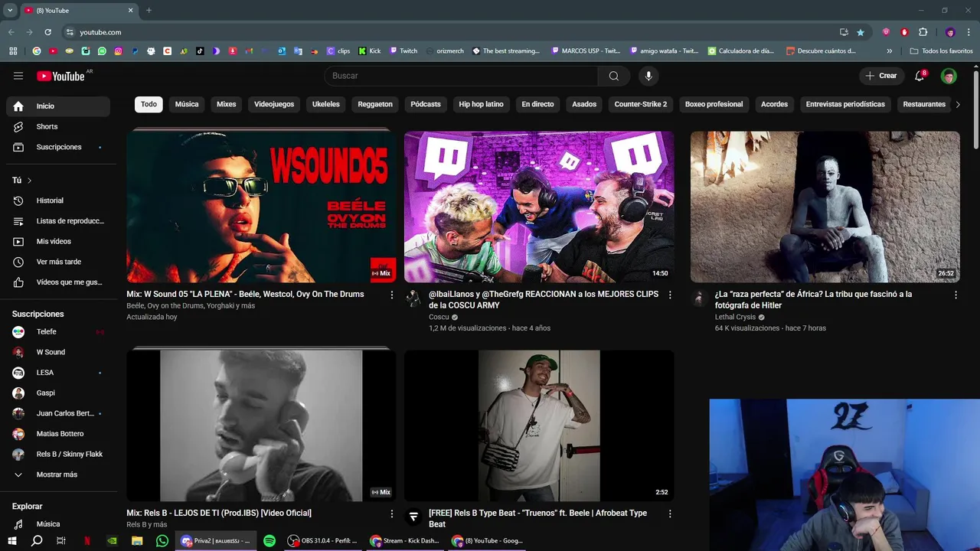Viewport: 980px width, 551px height.
Task: Open Videos que me gustan
Action: pos(58,282)
